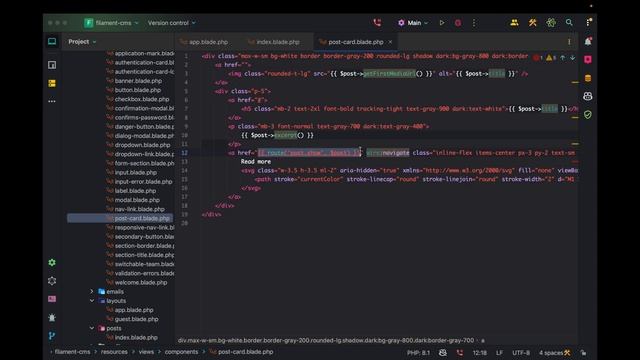Go to previous highlighted error up arrow

563,58
